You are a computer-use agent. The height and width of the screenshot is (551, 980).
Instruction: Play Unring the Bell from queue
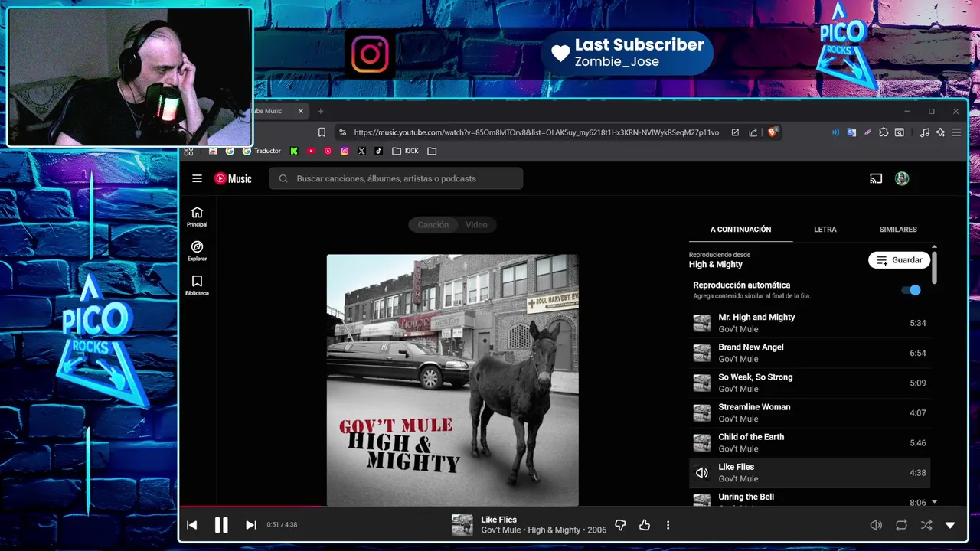809,498
